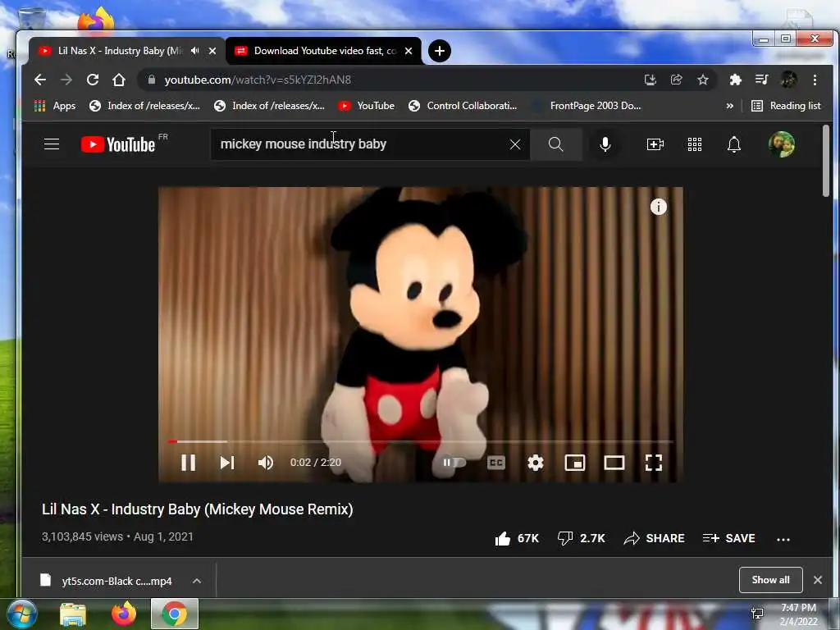Mute the video player volume icon
The image size is (840, 630).
266,463
